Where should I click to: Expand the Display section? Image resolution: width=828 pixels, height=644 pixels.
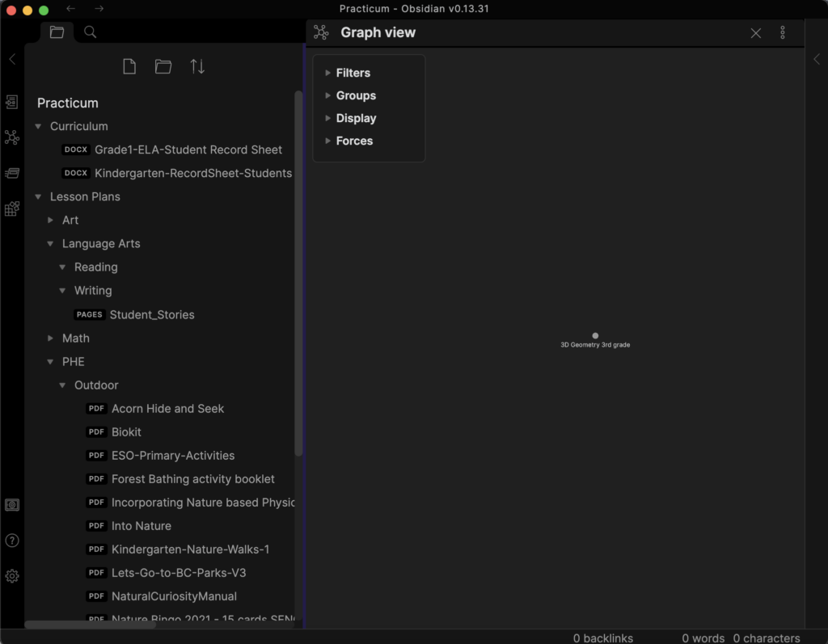[x=356, y=118]
